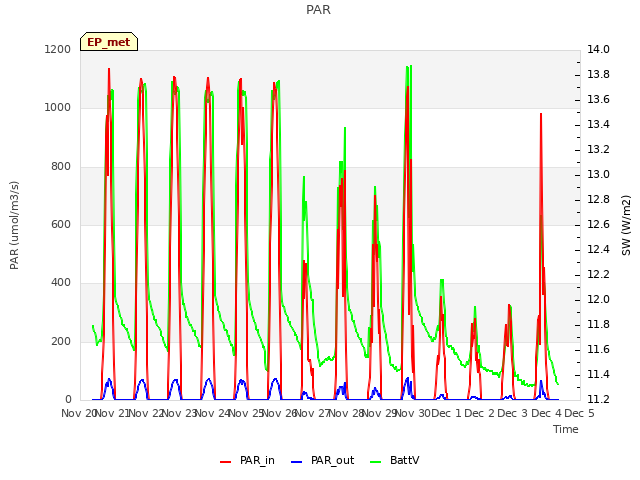The height and width of the screenshot is (480, 640).
Task: Click the PAR_in legend entry
Action: point(247,460)
